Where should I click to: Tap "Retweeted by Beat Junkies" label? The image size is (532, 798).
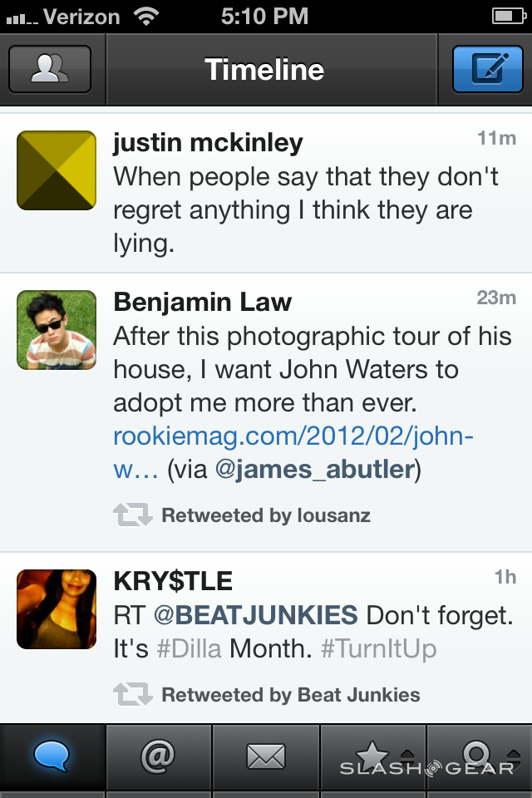pos(291,694)
